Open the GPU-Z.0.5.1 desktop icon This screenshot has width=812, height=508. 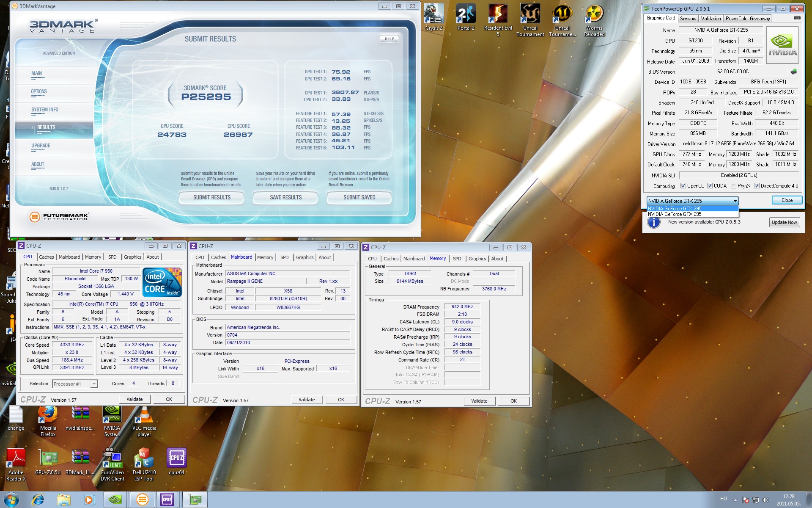click(48, 462)
